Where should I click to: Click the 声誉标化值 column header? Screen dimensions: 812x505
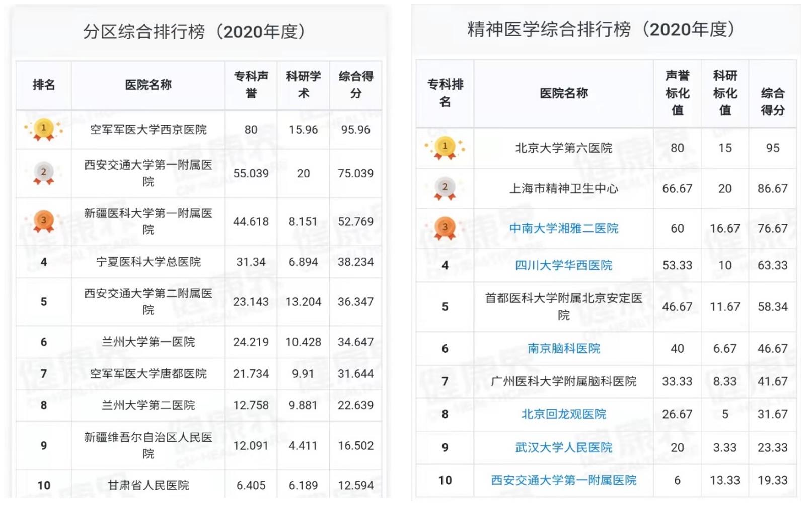pyautogui.click(x=678, y=93)
